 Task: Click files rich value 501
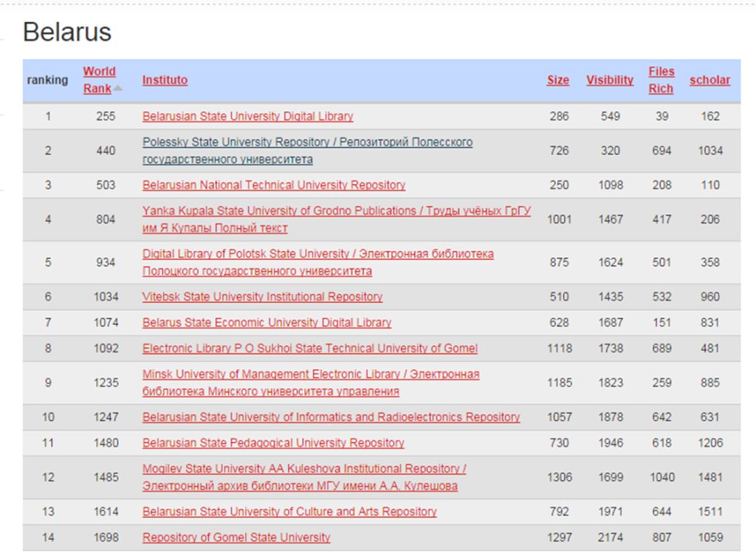tap(662, 262)
